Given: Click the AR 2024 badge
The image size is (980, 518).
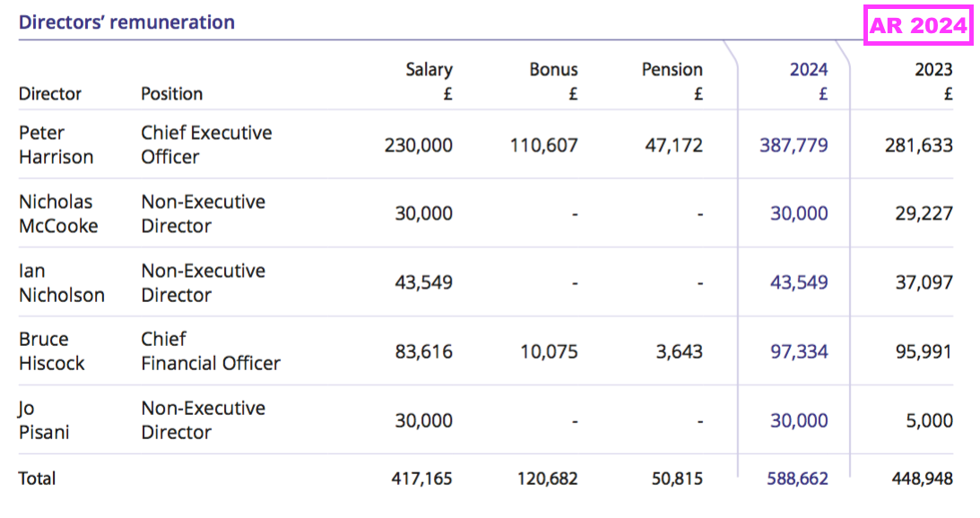Looking at the screenshot, I should [x=919, y=26].
